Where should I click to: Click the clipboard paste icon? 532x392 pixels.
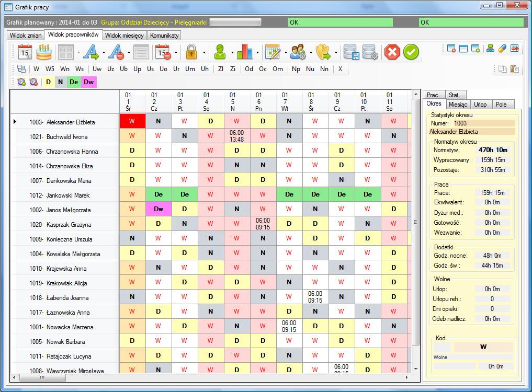[515, 69]
